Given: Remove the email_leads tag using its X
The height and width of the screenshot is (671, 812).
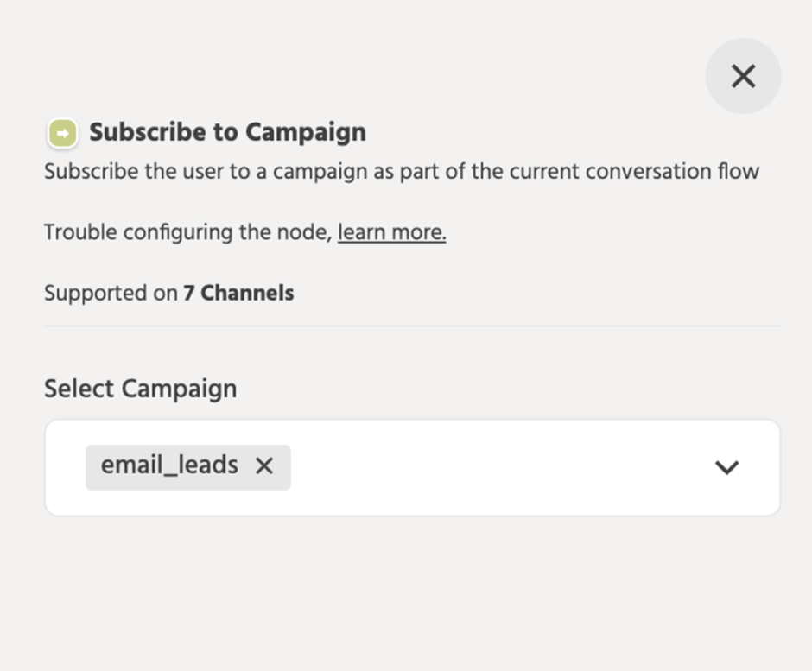Looking at the screenshot, I should click(x=264, y=466).
